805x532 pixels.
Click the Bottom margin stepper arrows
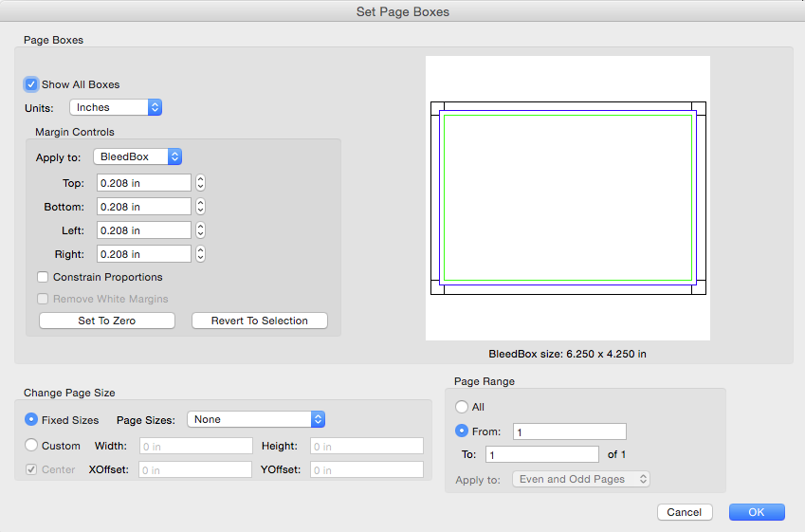point(200,207)
